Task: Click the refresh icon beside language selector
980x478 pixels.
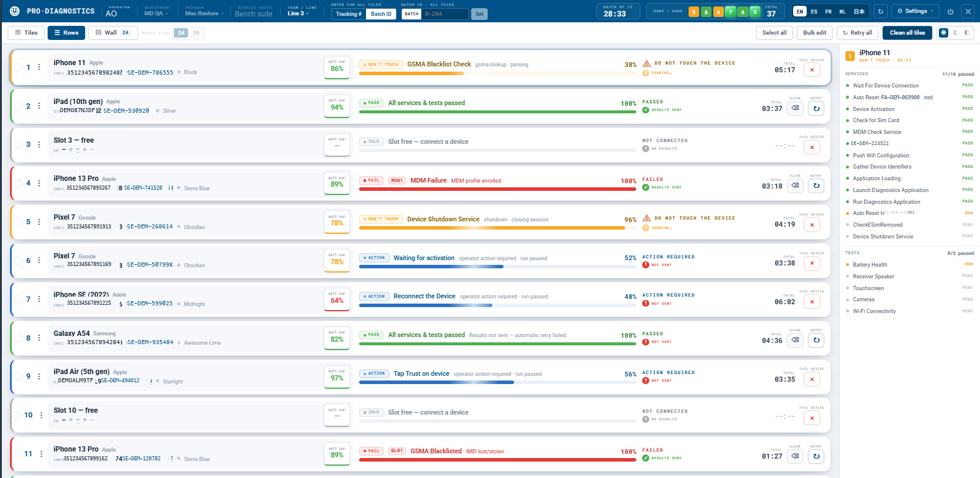Action: (x=880, y=11)
